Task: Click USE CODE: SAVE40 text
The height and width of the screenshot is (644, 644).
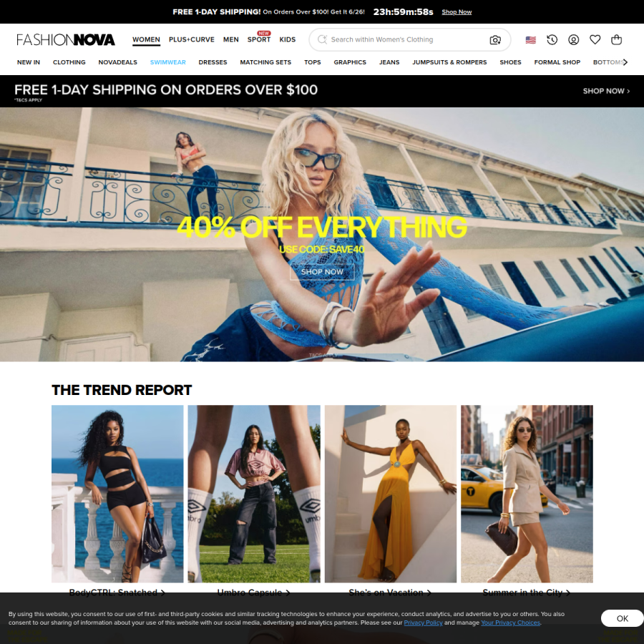Action: point(321,249)
